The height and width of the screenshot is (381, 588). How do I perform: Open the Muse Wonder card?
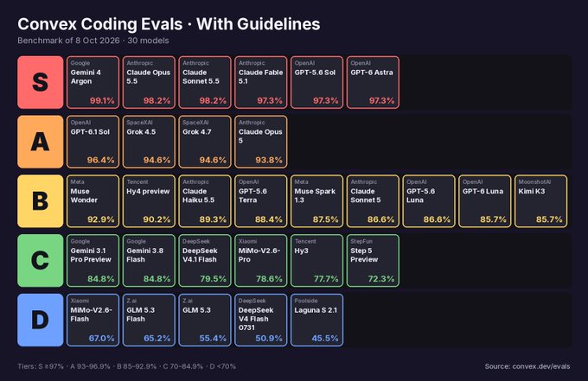(93, 201)
